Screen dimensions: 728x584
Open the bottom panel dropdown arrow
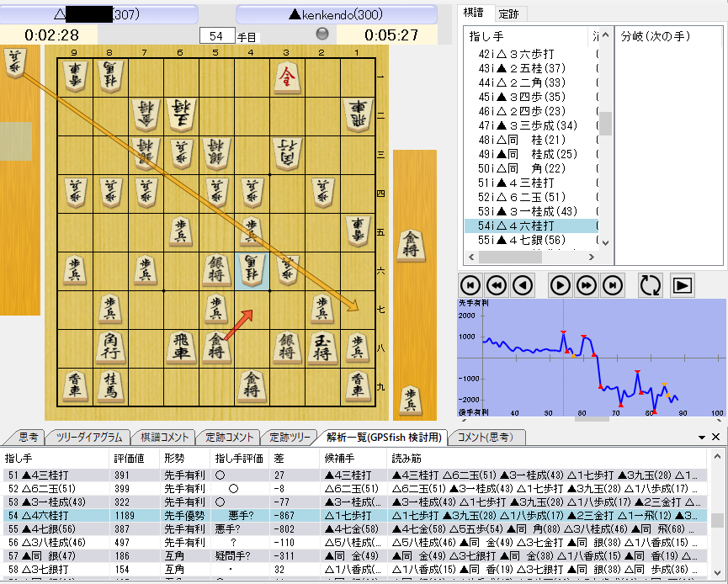(x=702, y=438)
